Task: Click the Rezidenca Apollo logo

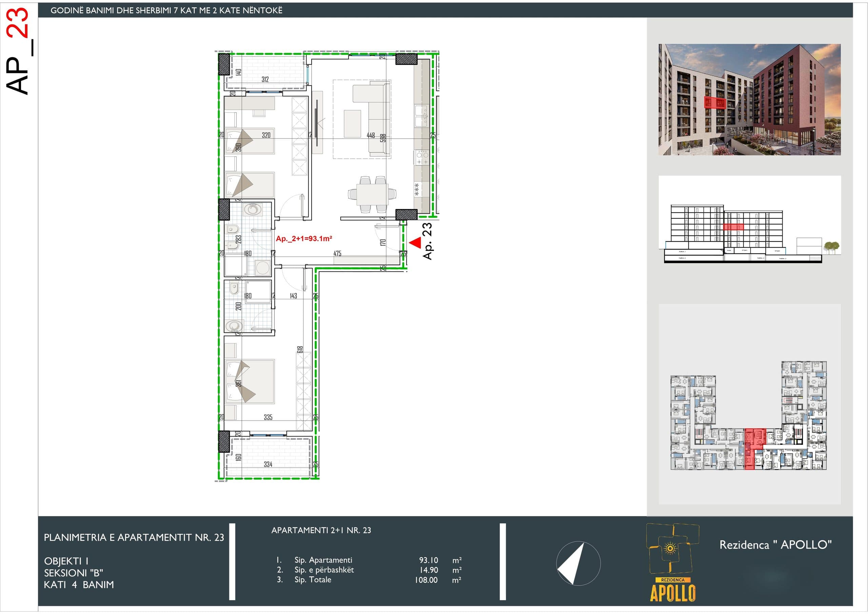Action: (673, 562)
